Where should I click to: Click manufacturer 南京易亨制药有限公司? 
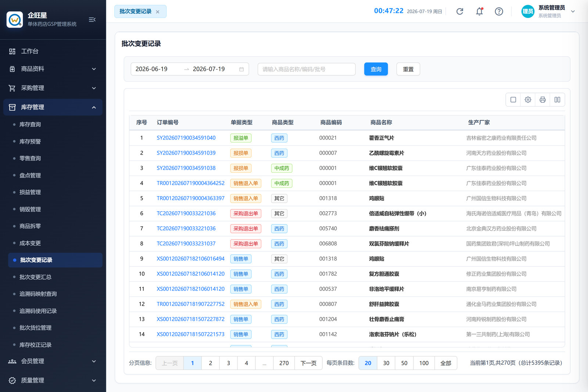coord(491,289)
